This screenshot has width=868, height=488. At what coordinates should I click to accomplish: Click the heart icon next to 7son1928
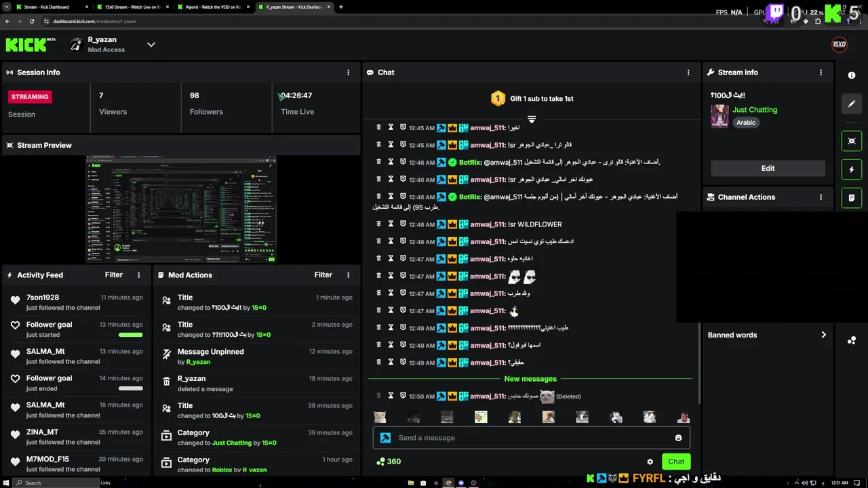pyautogui.click(x=15, y=300)
